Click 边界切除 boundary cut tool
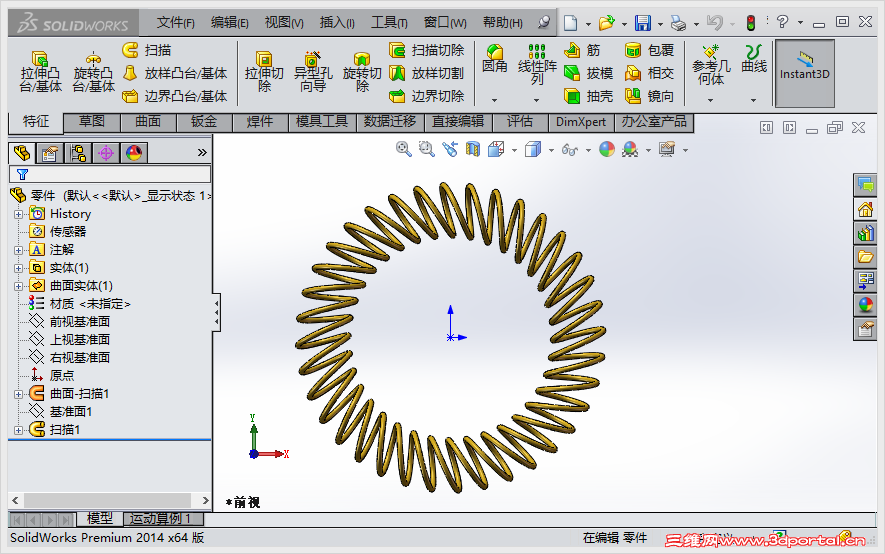This screenshot has width=885, height=554. (427, 96)
